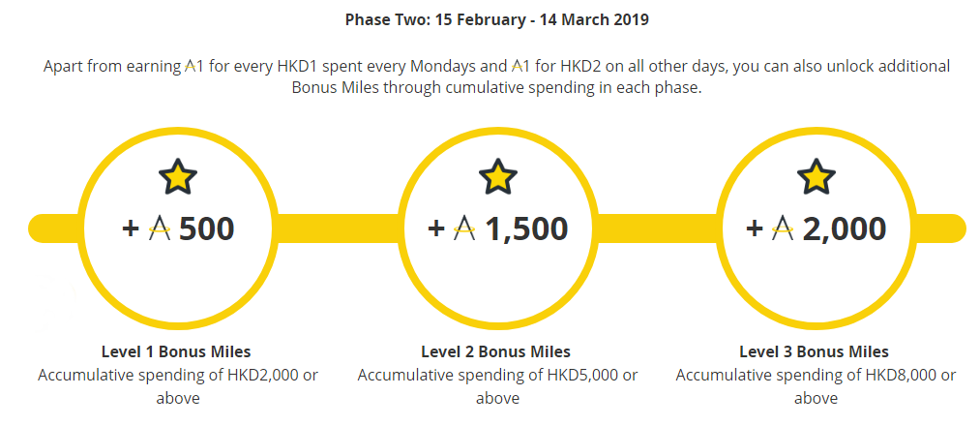
Task: Click the star icon above +1,500 miles
Action: pyautogui.click(x=498, y=176)
